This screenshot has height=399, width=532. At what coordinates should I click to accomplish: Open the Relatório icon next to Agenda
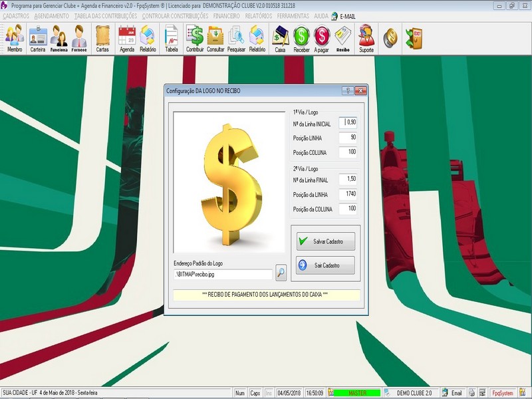point(148,39)
